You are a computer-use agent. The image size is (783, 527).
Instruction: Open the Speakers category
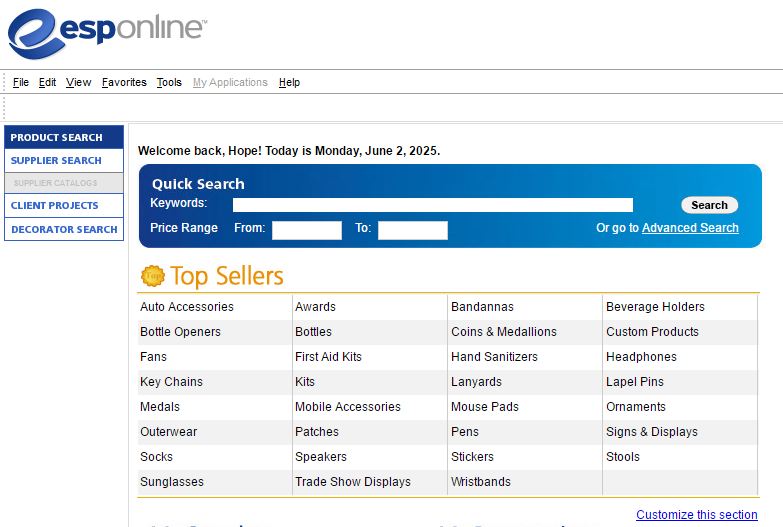tap(321, 457)
